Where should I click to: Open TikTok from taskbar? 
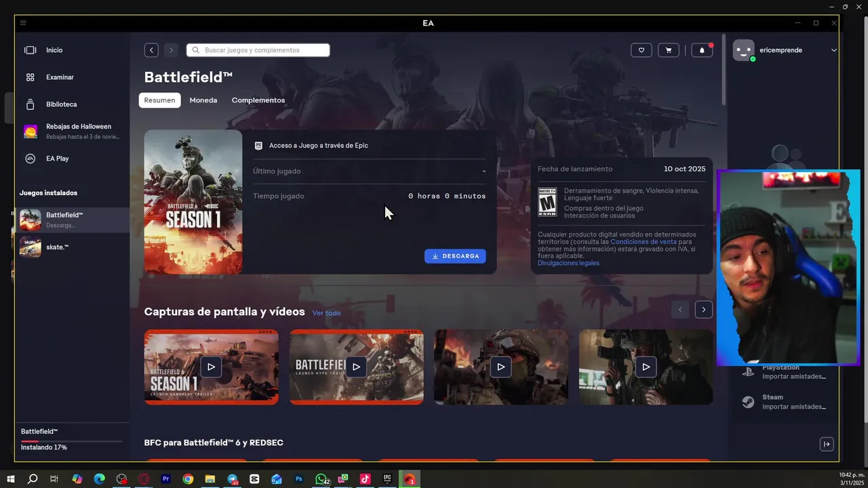pyautogui.click(x=365, y=479)
